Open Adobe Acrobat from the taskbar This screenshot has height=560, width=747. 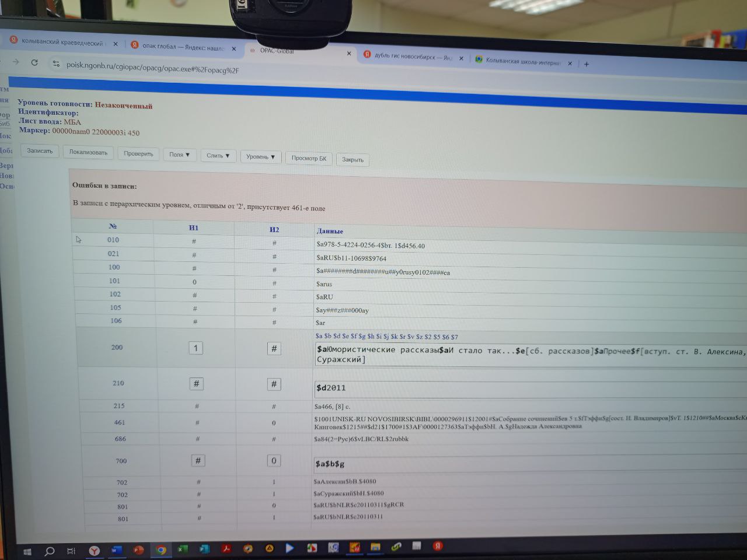point(226,549)
